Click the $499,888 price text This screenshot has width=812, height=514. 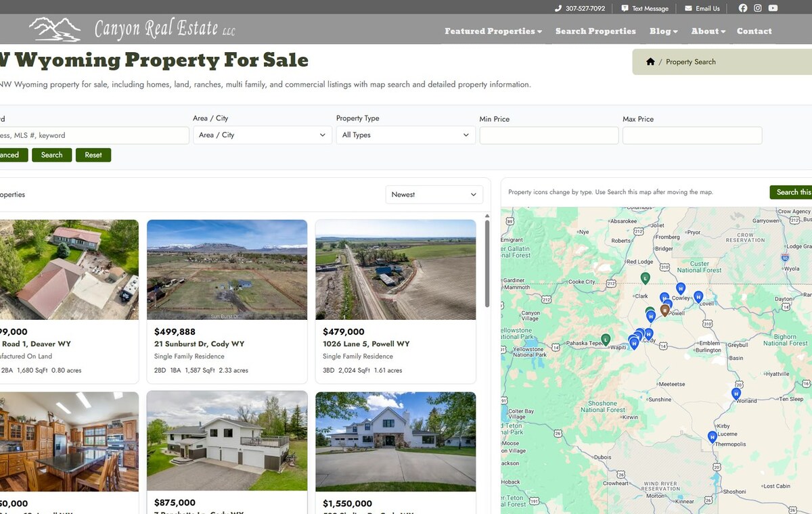click(x=175, y=331)
